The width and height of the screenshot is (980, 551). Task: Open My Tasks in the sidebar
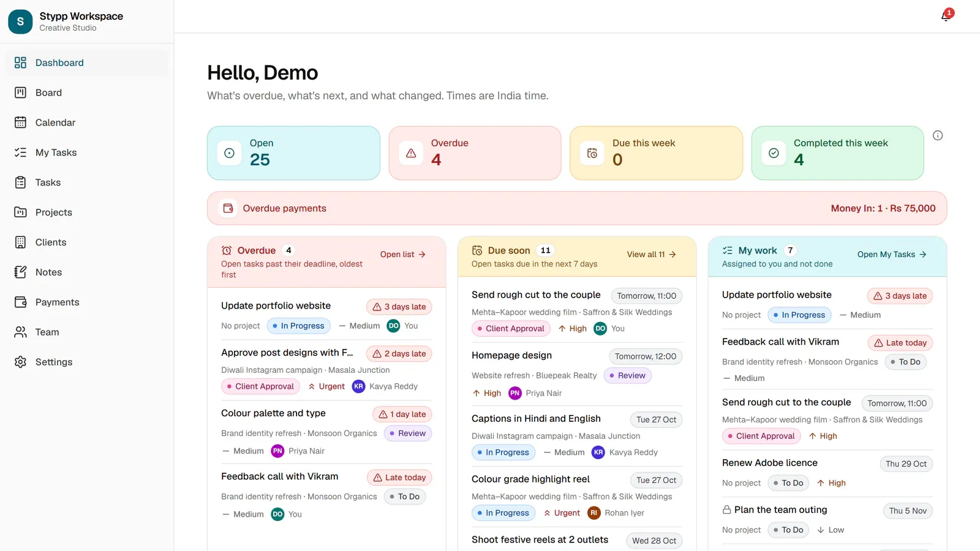click(86, 152)
